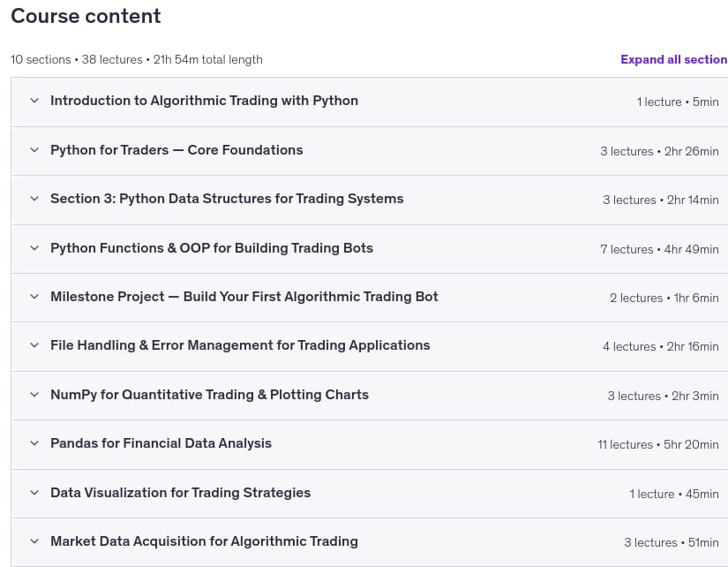Click the '11 lectures • 5hr 20min' label
The height and width of the screenshot is (567, 728).
click(658, 444)
